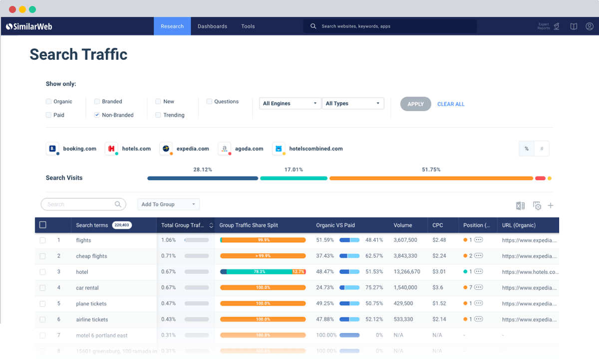This screenshot has width=599, height=364.
Task: Click the APPLY button
Action: [415, 104]
